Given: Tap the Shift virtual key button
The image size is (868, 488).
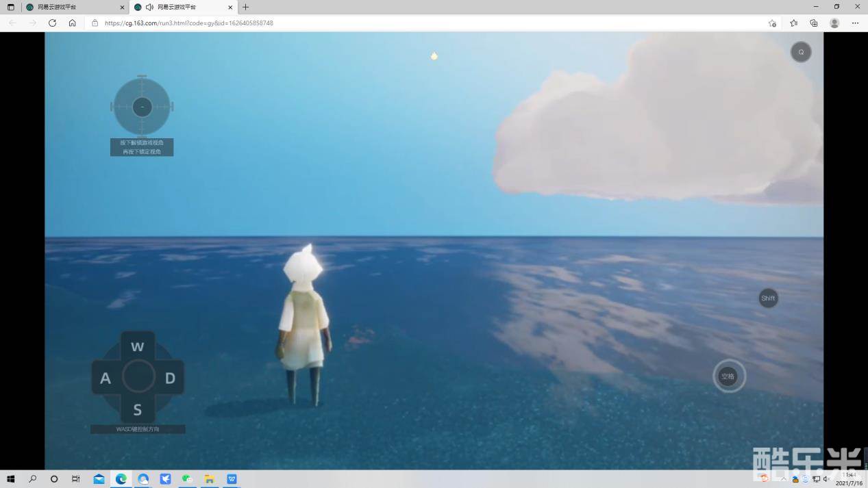Looking at the screenshot, I should click(768, 298).
